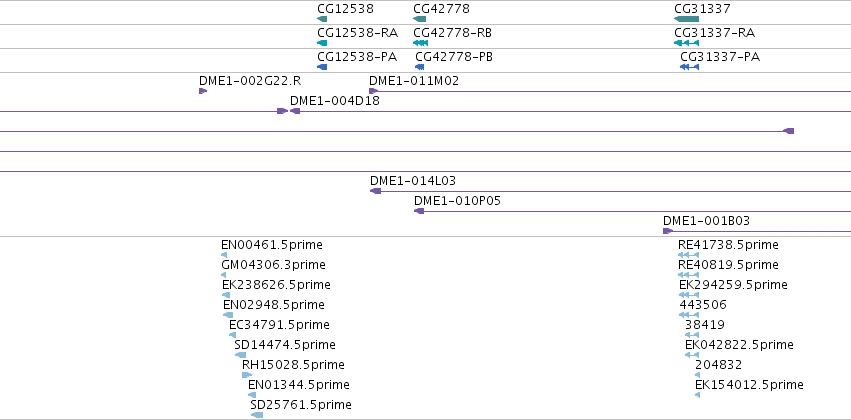The height and width of the screenshot is (420, 851).
Task: Select the CG31337 gene arrow
Action: coord(687,19)
